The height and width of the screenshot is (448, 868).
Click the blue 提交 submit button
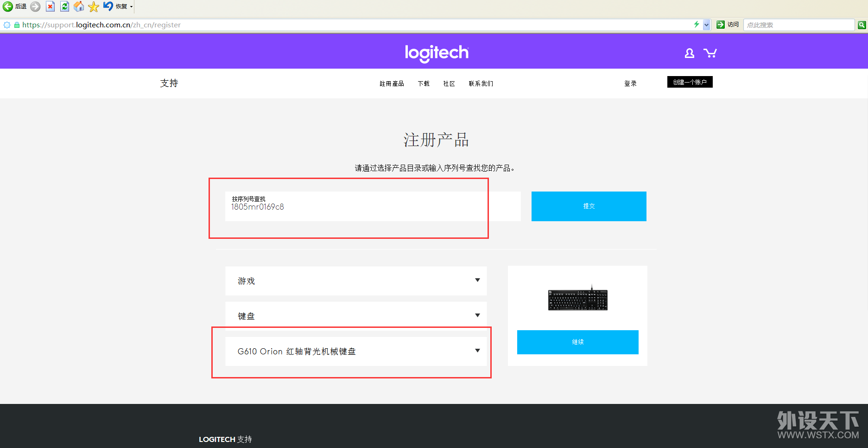(589, 206)
